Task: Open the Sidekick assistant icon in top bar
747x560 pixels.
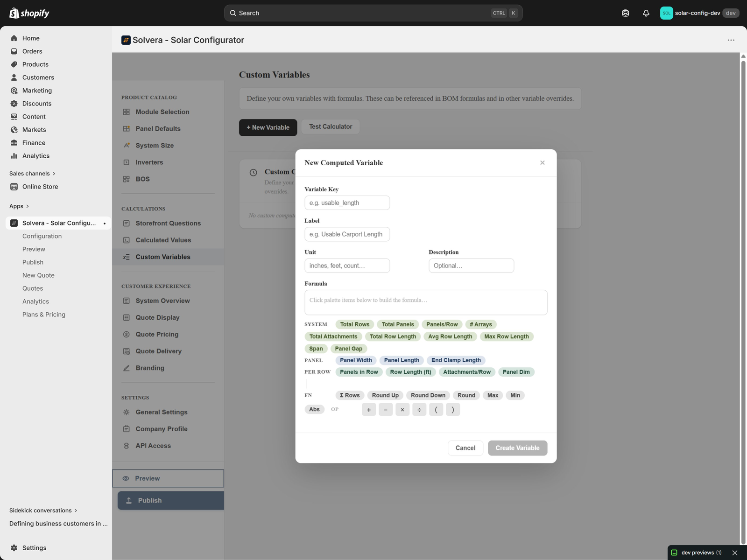Action: [x=626, y=13]
